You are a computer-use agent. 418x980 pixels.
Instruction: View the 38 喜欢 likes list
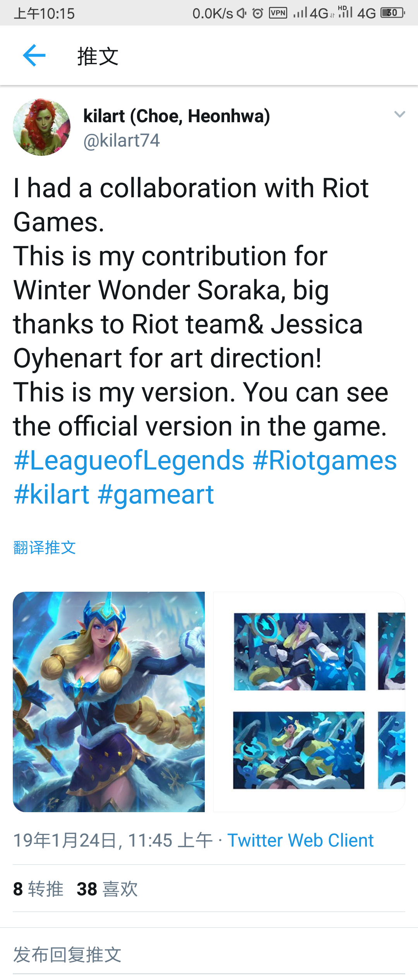pos(107,889)
